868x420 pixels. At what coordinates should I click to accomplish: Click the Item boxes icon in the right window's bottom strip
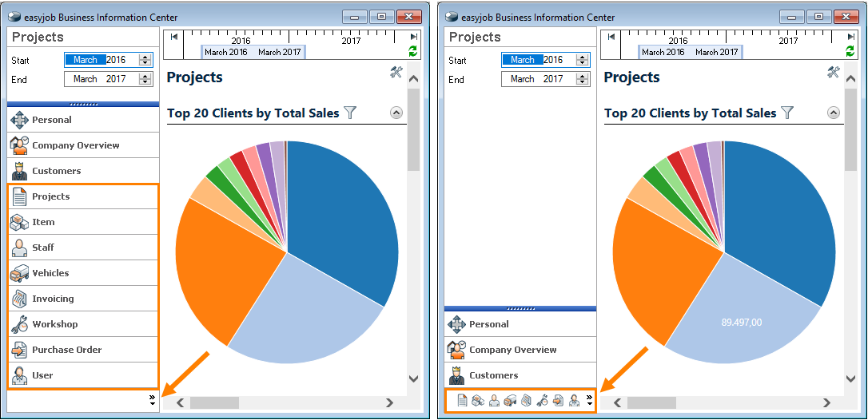(478, 401)
